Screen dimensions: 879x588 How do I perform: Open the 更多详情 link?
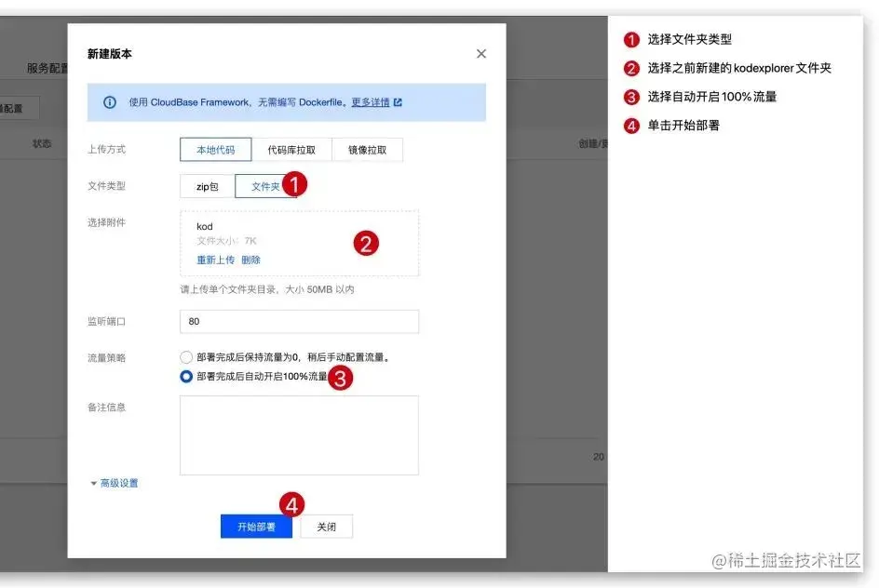pos(370,102)
